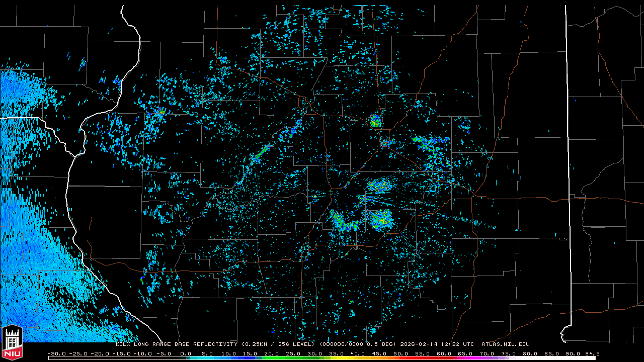Click the small isolated green-yellow echo north of radar
The height and width of the screenshot is (362, 644).
coord(376,121)
